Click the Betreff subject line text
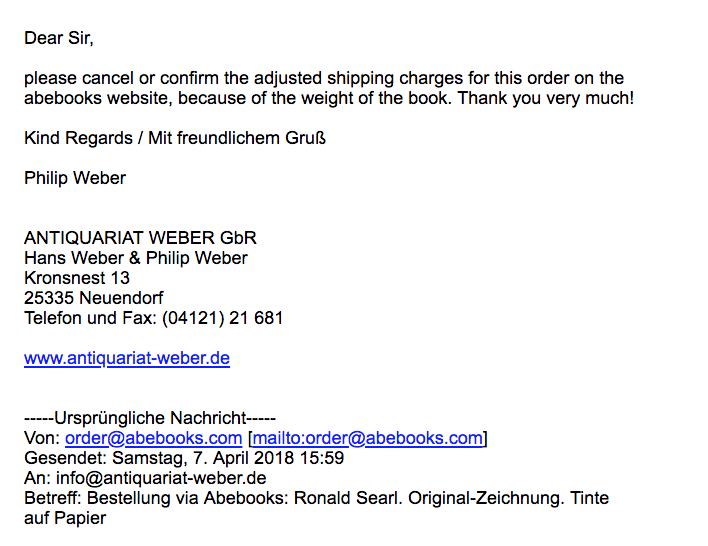 (317, 498)
